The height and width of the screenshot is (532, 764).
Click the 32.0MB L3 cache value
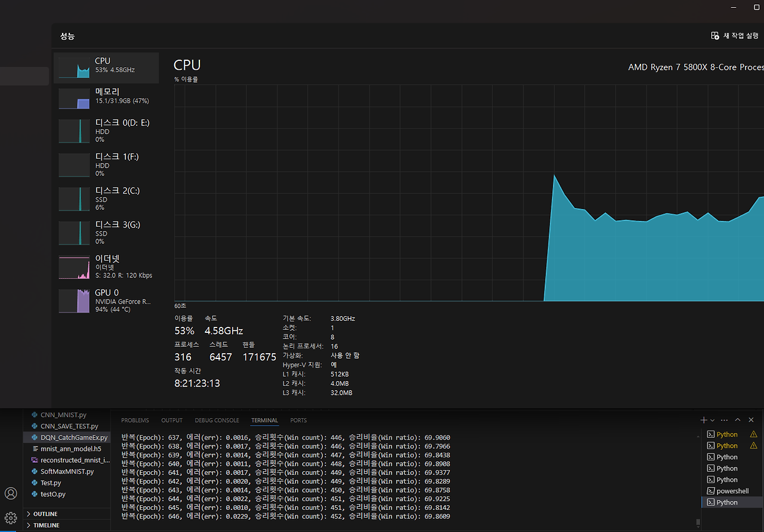pyautogui.click(x=341, y=393)
